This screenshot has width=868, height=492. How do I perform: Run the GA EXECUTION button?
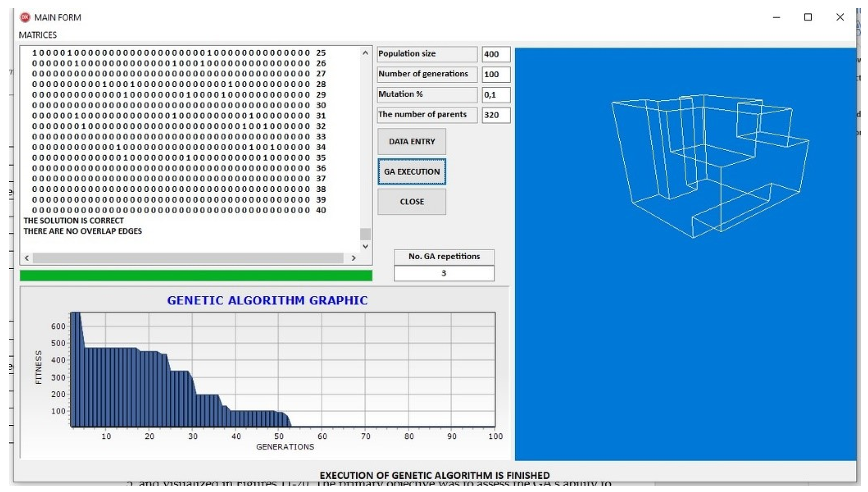click(x=411, y=172)
